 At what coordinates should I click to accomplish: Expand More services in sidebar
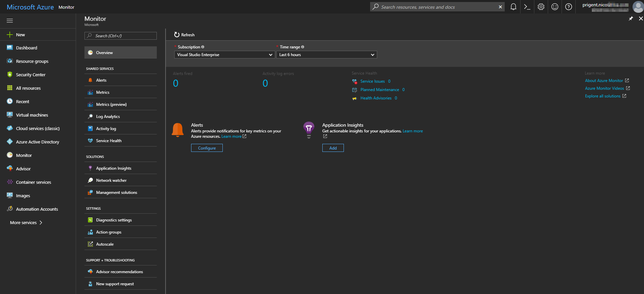(26, 222)
